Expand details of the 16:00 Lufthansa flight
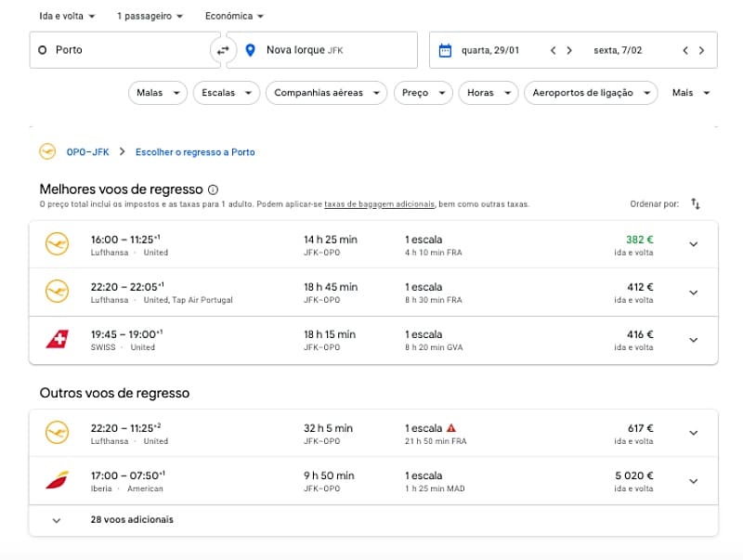The width and height of the screenshot is (743, 560). [694, 244]
